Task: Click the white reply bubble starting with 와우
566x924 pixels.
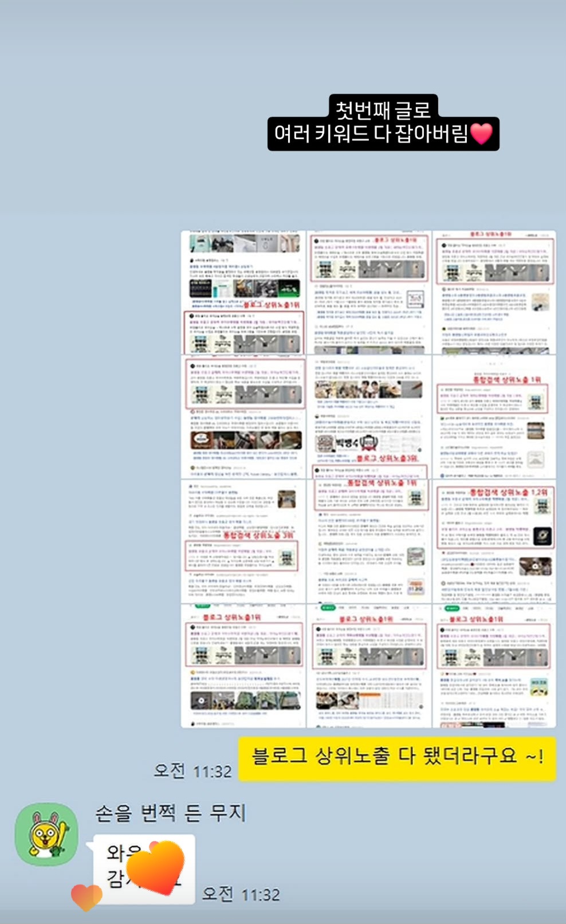Action: 144,869
